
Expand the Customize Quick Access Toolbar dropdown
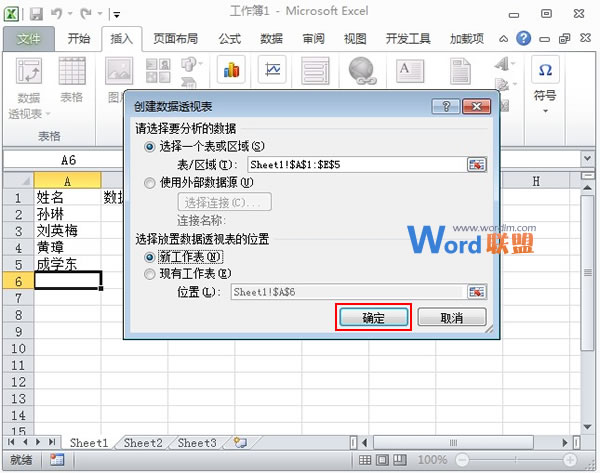(x=116, y=15)
